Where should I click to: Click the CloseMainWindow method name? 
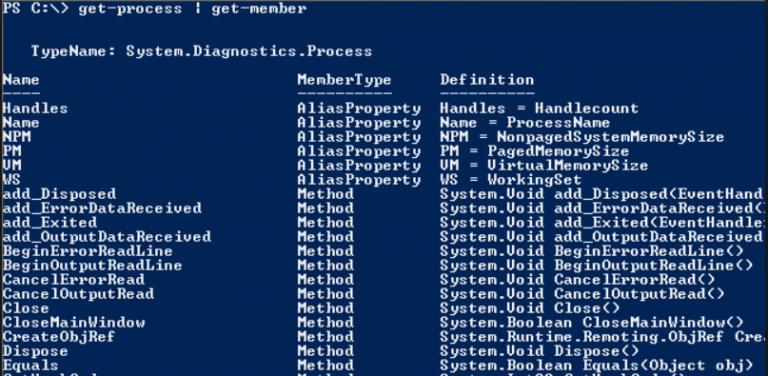click(x=73, y=323)
